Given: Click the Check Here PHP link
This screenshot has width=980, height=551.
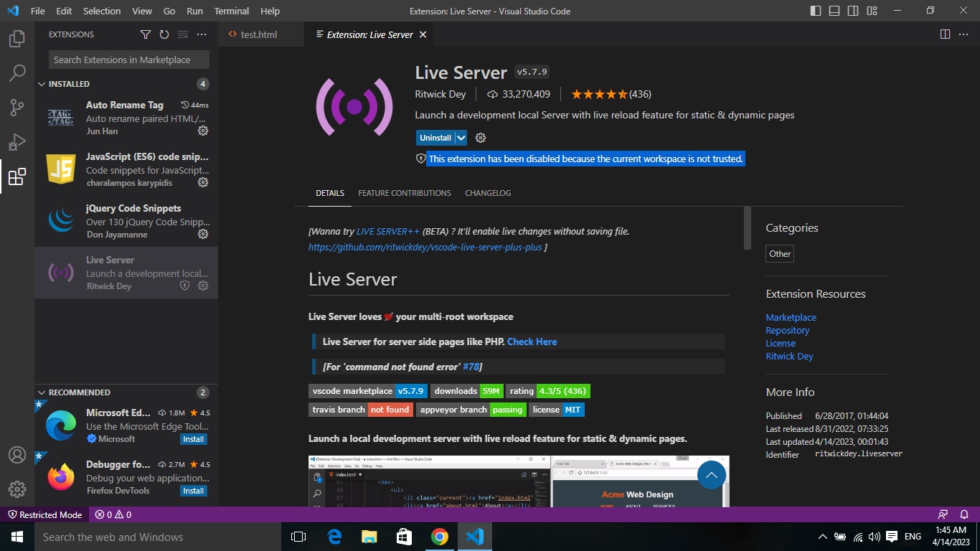Looking at the screenshot, I should pos(532,342).
